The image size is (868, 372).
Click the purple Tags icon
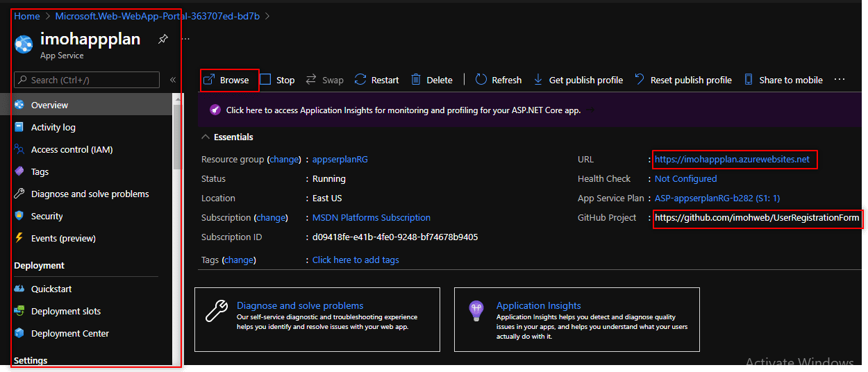click(19, 171)
